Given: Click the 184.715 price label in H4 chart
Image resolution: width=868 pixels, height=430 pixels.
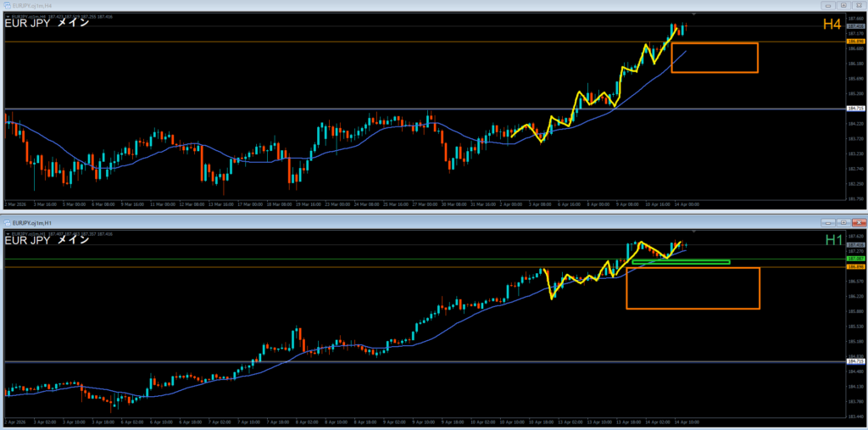Looking at the screenshot, I should click(x=856, y=109).
